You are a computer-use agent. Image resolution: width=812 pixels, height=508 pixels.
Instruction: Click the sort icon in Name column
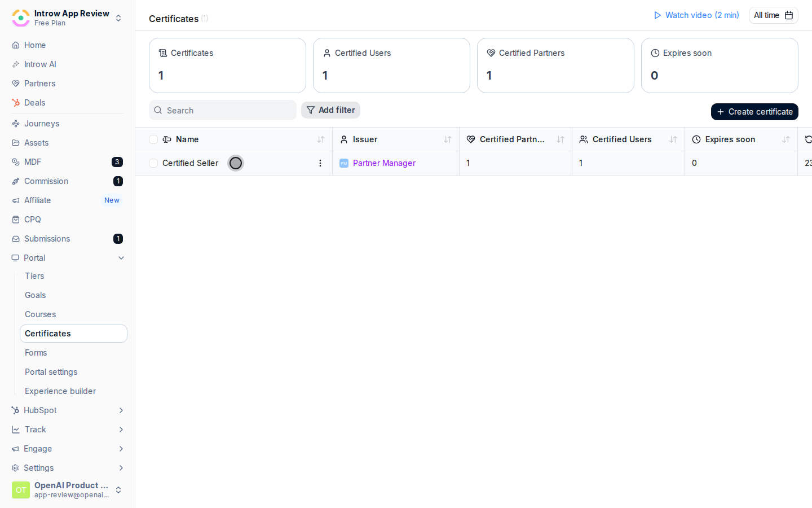coord(321,139)
